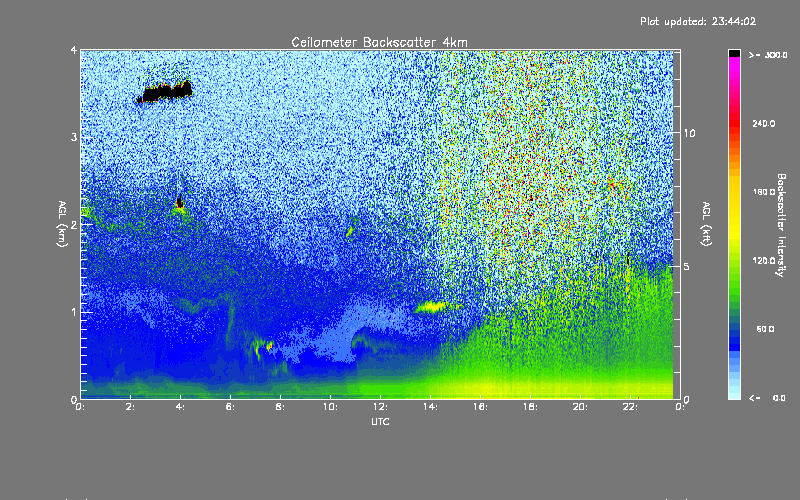Click the '<= 0.0' colorbar value

pyautogui.click(x=767, y=398)
